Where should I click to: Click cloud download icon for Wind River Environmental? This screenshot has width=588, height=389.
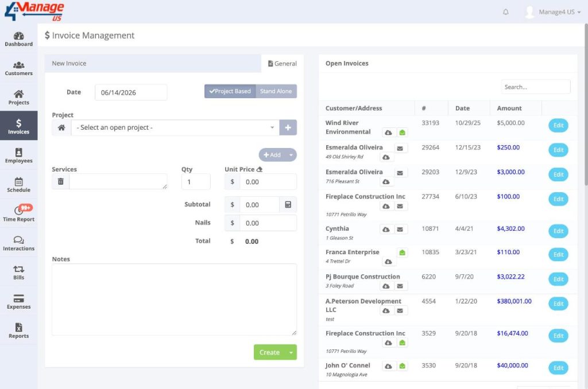[x=389, y=133]
